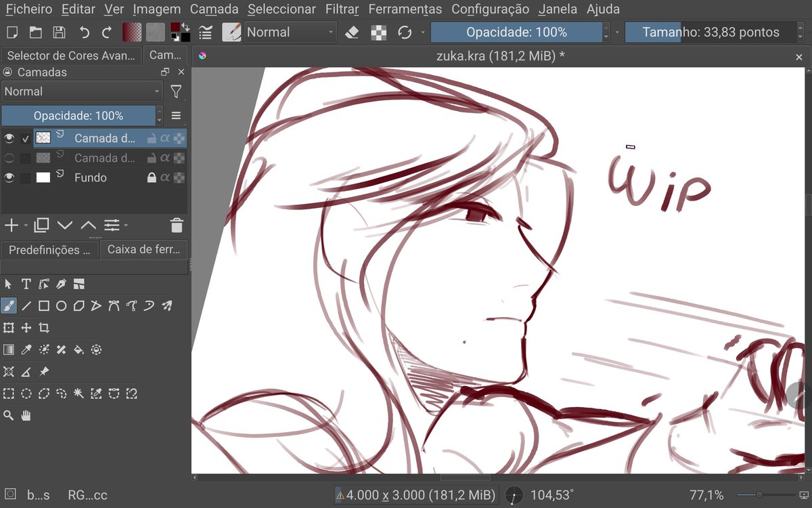Activate the Transform tool

pos(9,328)
